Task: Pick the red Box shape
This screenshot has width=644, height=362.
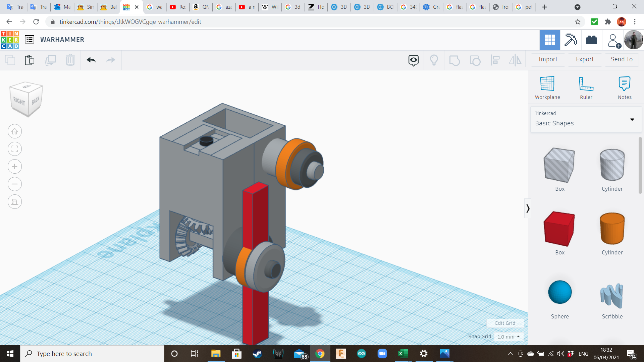Action: click(559, 229)
